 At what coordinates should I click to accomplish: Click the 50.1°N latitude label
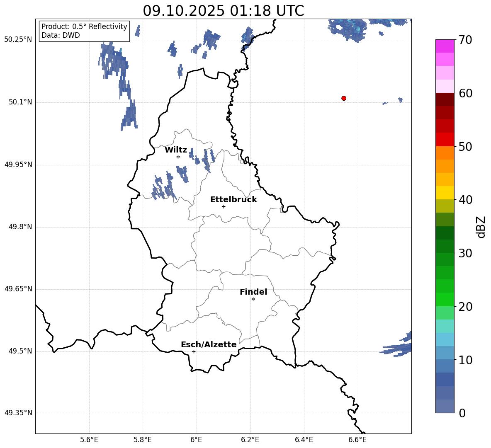click(x=20, y=102)
